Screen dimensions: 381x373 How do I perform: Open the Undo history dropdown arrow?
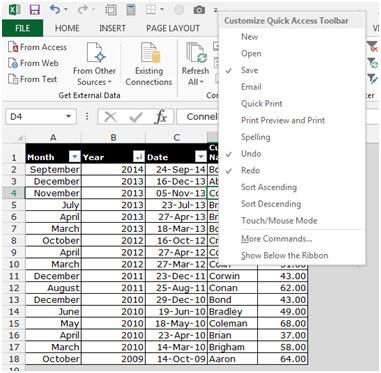tap(65, 10)
